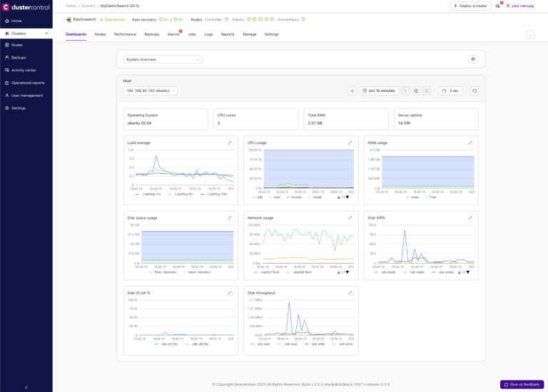Image resolution: width=548 pixels, height=392 pixels.
Task: Switch to the Performance tab
Action: (125, 34)
